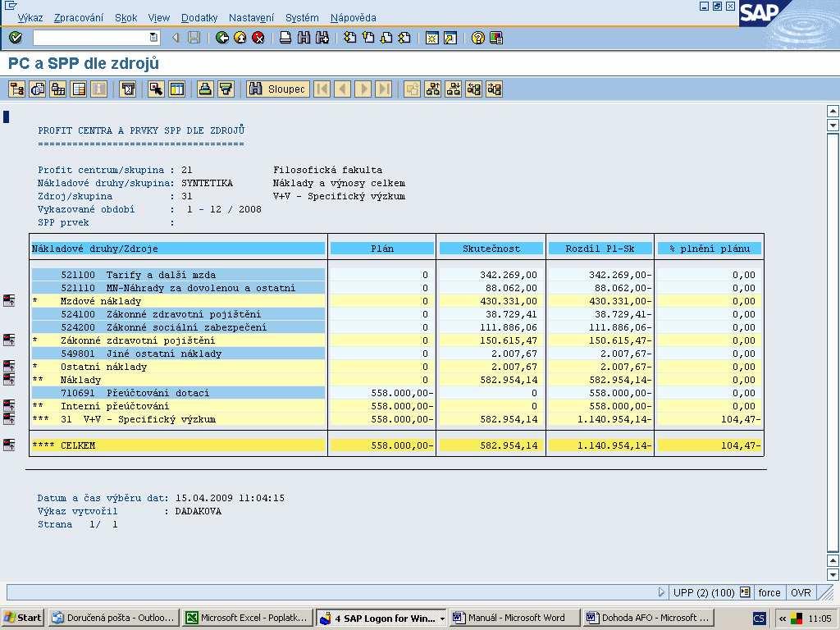Go to the first page icon
Image resolution: width=840 pixels, height=630 pixels.
click(349, 38)
